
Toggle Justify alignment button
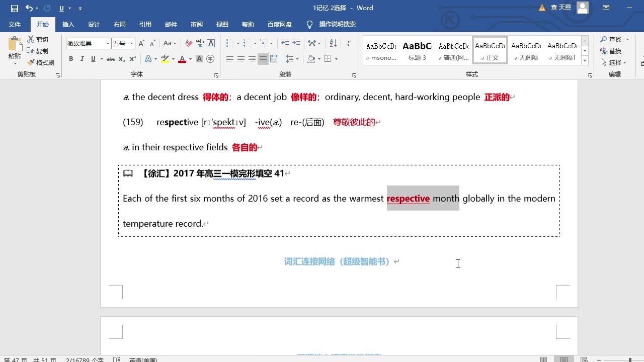263,59
